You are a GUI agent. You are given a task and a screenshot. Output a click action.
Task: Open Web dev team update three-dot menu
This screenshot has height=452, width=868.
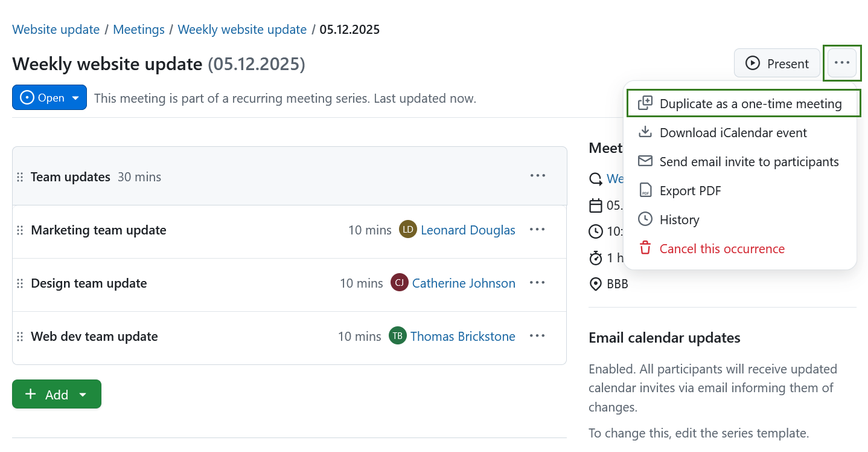click(x=537, y=336)
